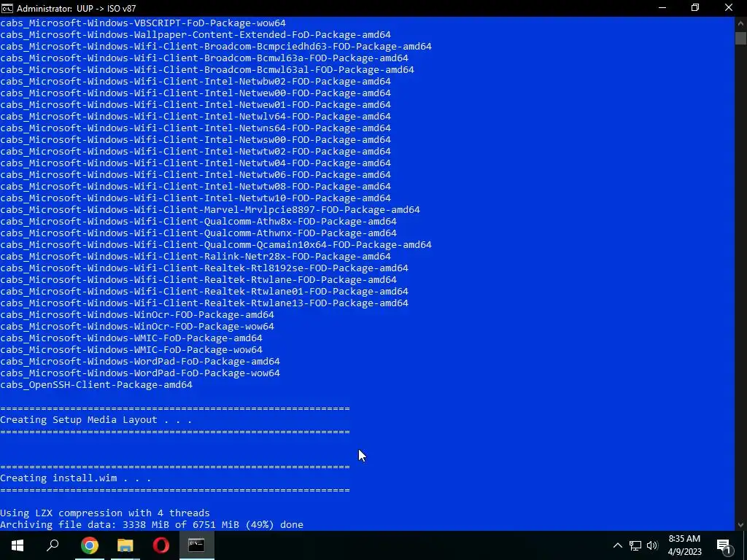The height and width of the screenshot is (560, 747).
Task: Click the Ralink-Netr28x package line
Action: coord(196,257)
